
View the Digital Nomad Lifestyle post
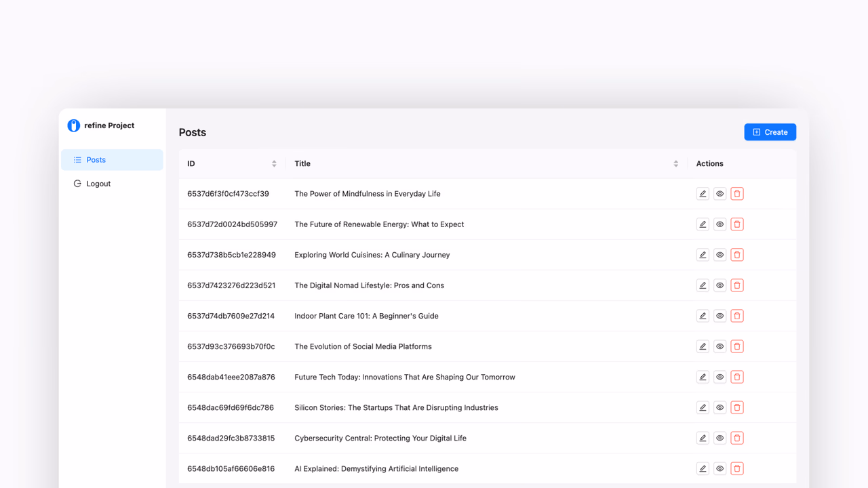pyautogui.click(x=720, y=285)
